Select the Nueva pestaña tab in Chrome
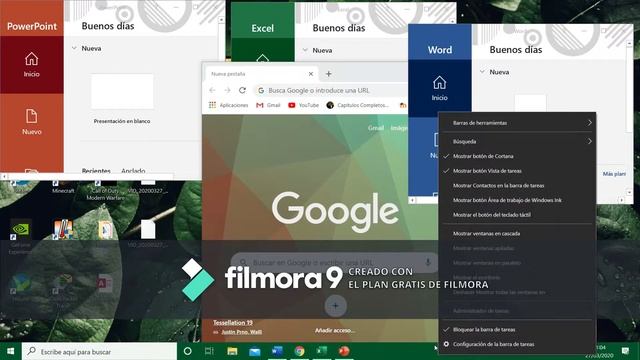Screen dimensions: 640x360 [261, 74]
